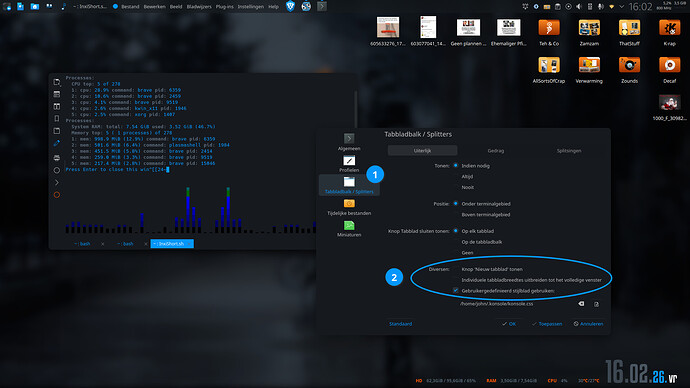Screen dimensions: 690x388
Task: Switch to the Gedrag tab
Action: 495,150
